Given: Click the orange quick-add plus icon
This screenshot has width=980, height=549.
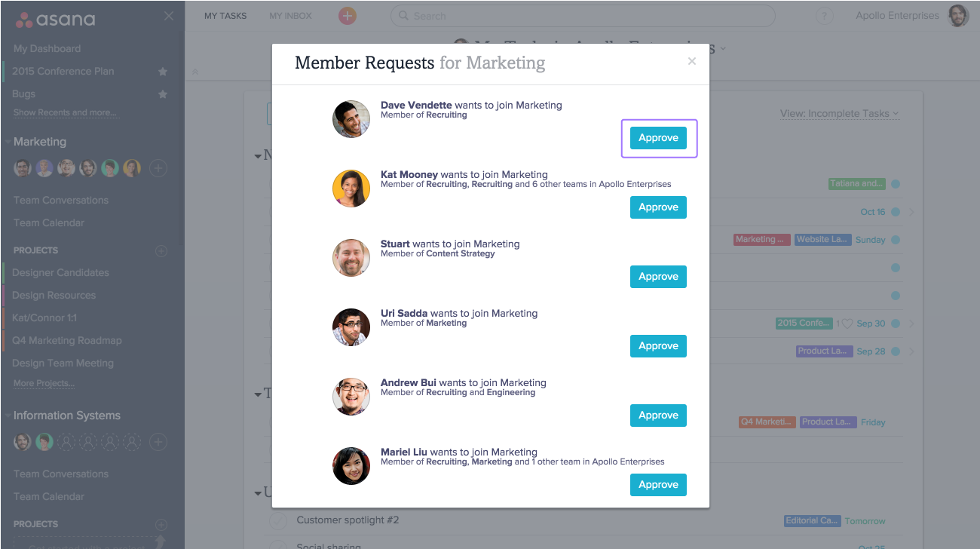Looking at the screenshot, I should click(x=347, y=16).
